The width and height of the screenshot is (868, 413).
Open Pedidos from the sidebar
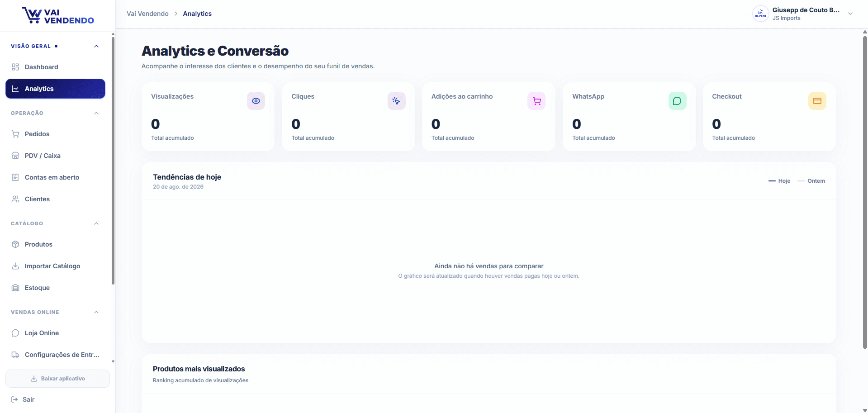pos(55,134)
